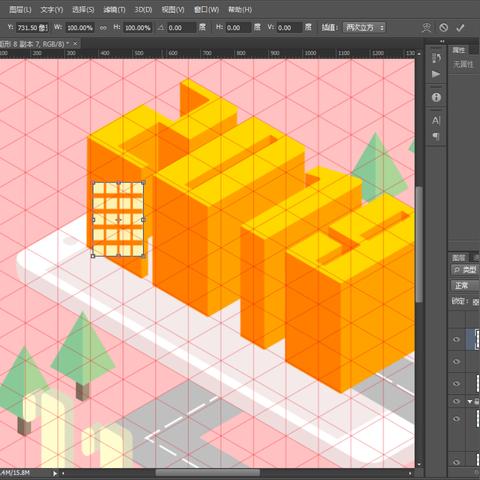Viewport: 480px width, 480px height.
Task: Click the 无属性 text in properties panel
Action: (x=463, y=64)
